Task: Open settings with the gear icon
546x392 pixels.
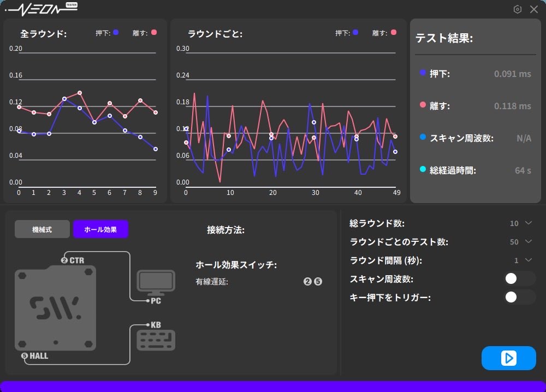Action: click(x=518, y=9)
